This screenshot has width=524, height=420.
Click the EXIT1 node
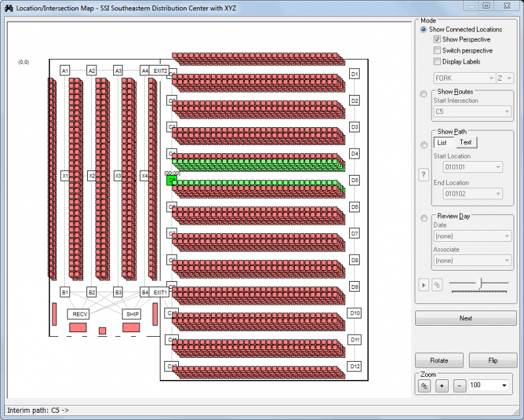159,292
